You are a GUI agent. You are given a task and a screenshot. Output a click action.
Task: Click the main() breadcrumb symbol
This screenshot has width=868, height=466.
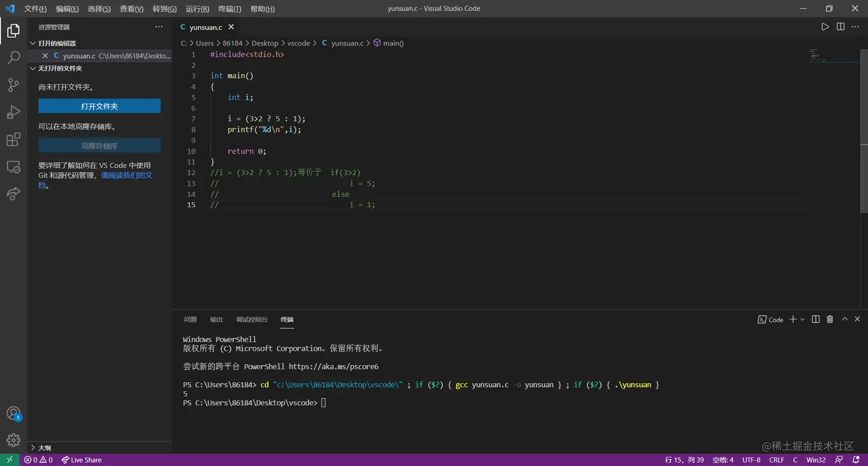coord(389,43)
